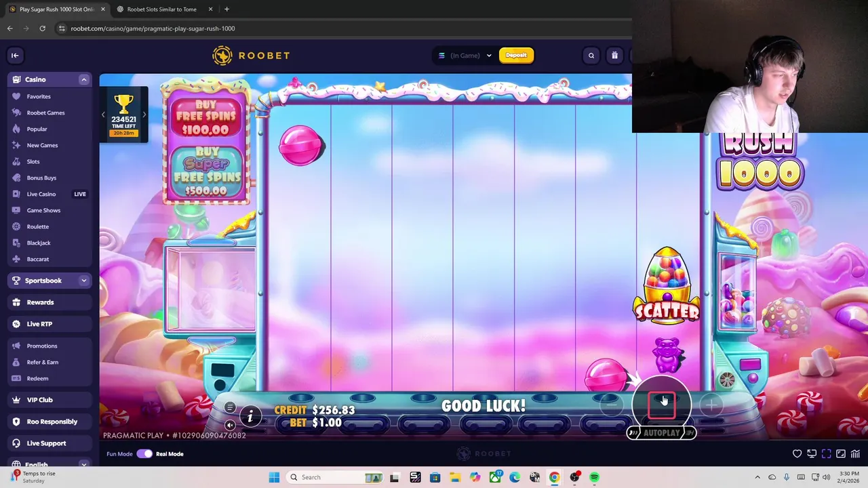This screenshot has height=488, width=868.
Task: Open Roobet Games category
Action: pos(45,113)
